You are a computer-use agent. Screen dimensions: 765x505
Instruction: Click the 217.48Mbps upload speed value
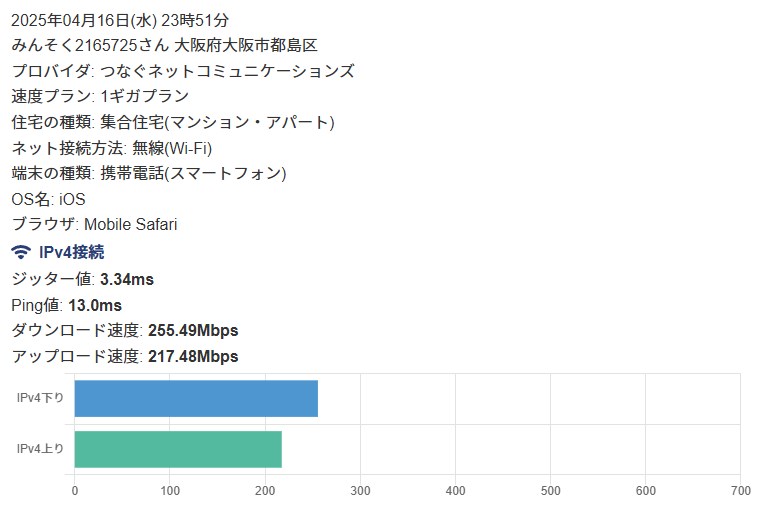coord(193,357)
